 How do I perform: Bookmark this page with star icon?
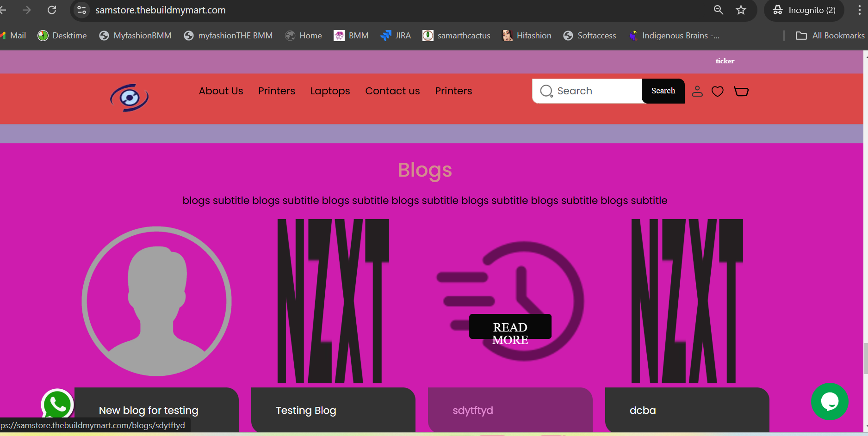741,10
